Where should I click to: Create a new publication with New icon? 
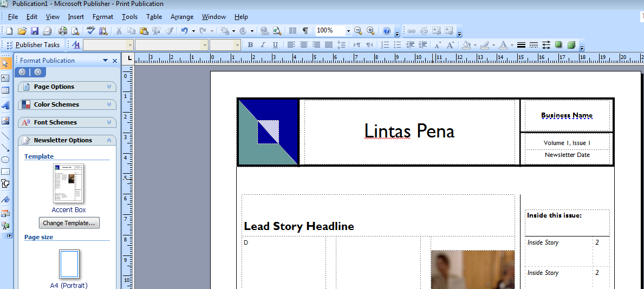9,31
